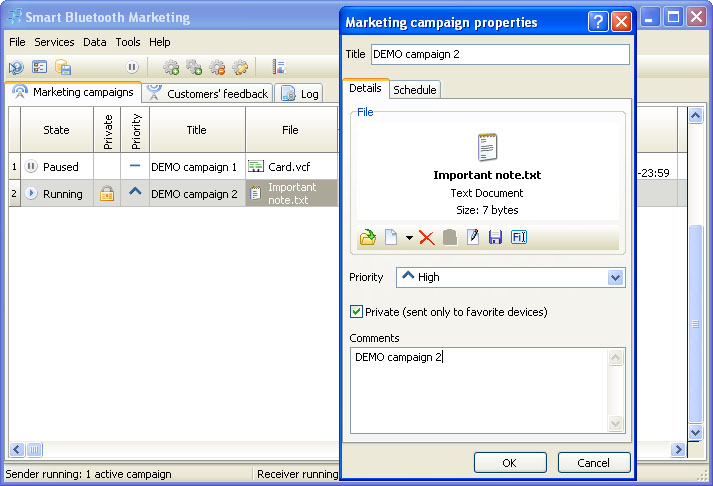The image size is (713, 486).
Task: Click into the Title input field
Action: 500,54
